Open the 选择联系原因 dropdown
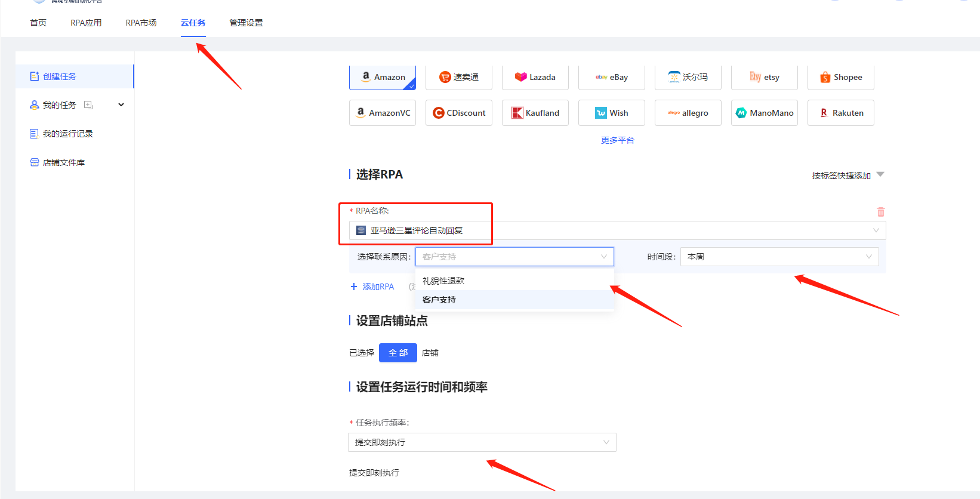 tap(514, 257)
